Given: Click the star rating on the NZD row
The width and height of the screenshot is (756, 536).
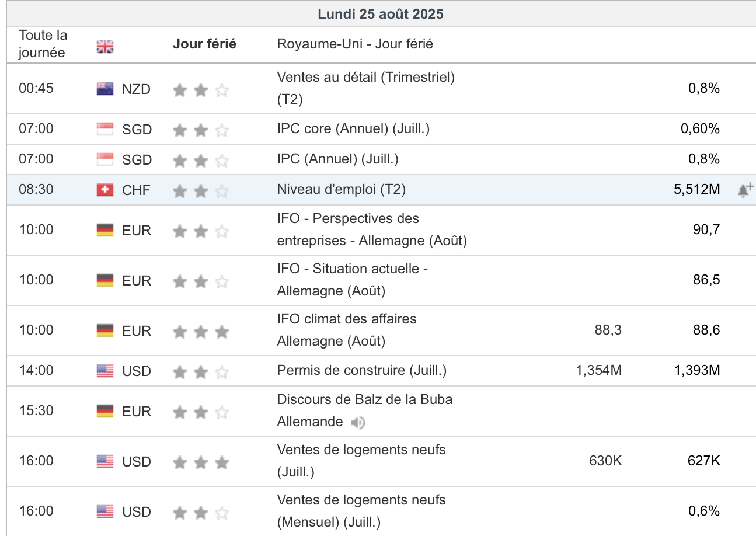Looking at the screenshot, I should tap(200, 90).
